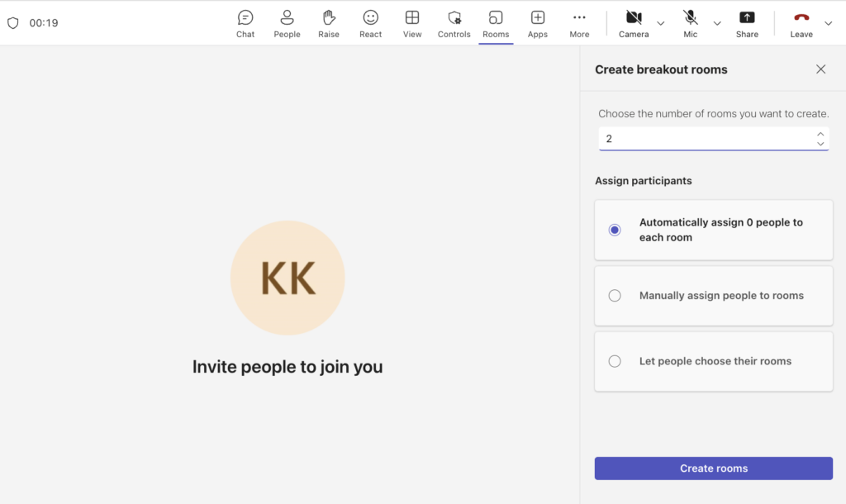Open the View layout options
Image resolution: width=846 pixels, height=504 pixels.
point(412,23)
